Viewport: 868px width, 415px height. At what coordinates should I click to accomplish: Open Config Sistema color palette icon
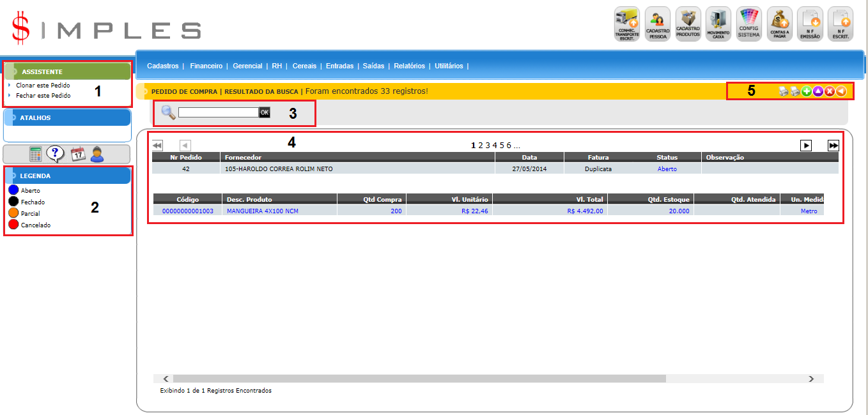749,24
